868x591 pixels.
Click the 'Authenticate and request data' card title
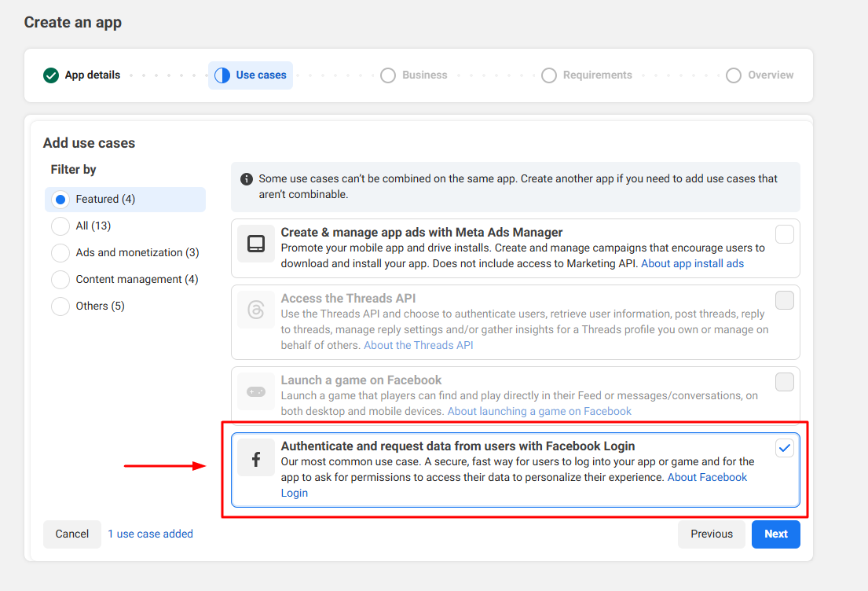(458, 446)
